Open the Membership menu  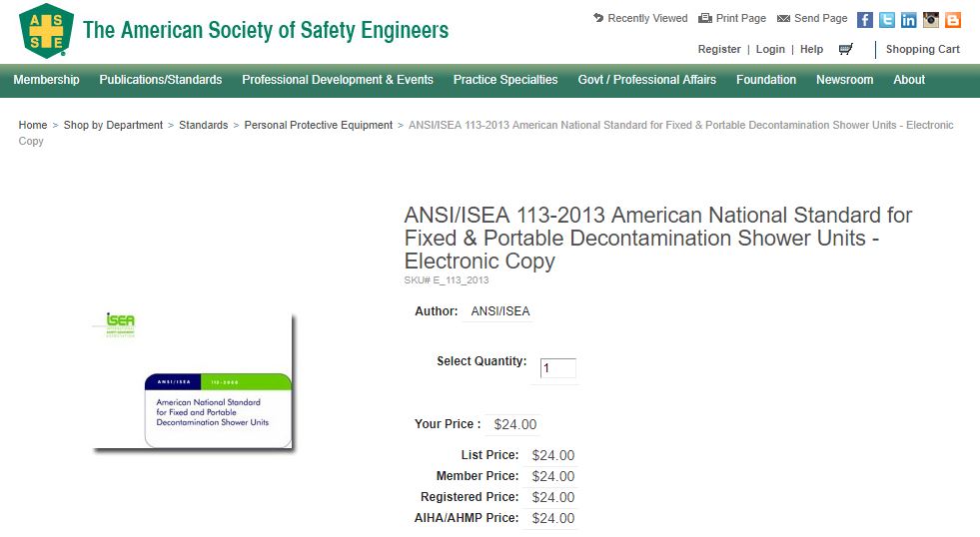(46, 80)
